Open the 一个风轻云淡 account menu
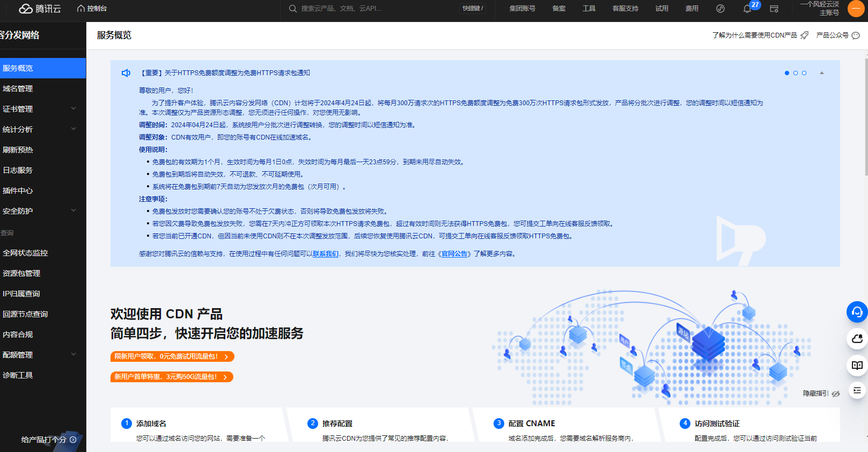868x452 pixels. point(819,9)
